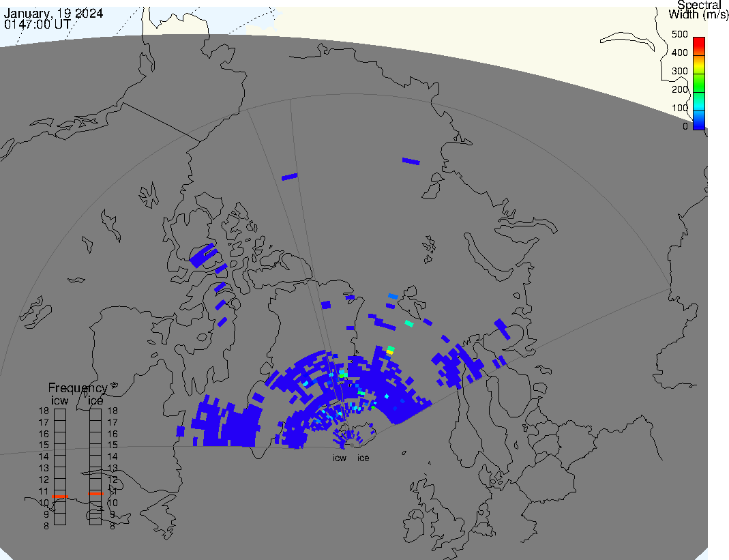Screen dimensions: 729x560
Task: Click the "0" color scale label
Action: (x=685, y=126)
